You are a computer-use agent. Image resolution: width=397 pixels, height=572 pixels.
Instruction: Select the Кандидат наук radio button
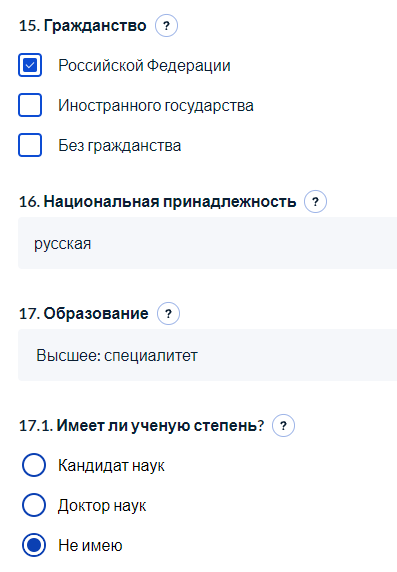click(x=34, y=465)
